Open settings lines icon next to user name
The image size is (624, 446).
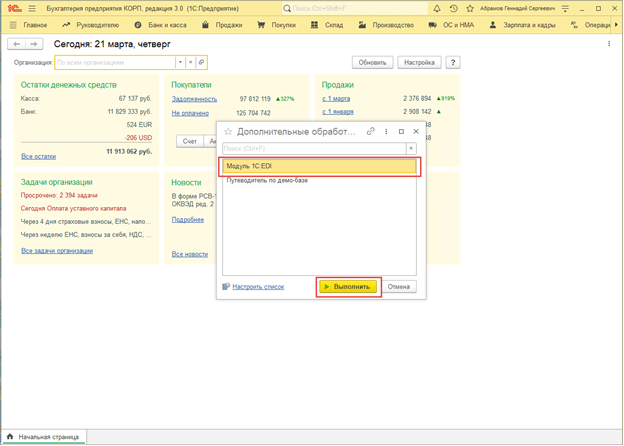565,8
